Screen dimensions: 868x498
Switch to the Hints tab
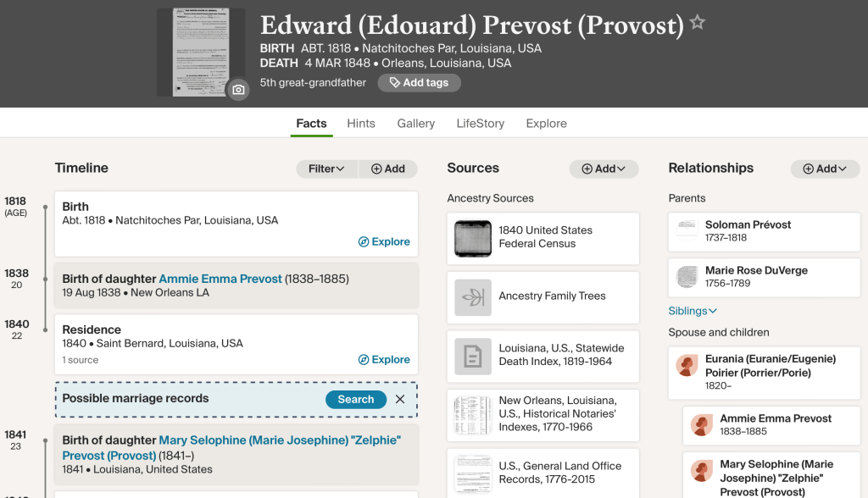point(361,124)
